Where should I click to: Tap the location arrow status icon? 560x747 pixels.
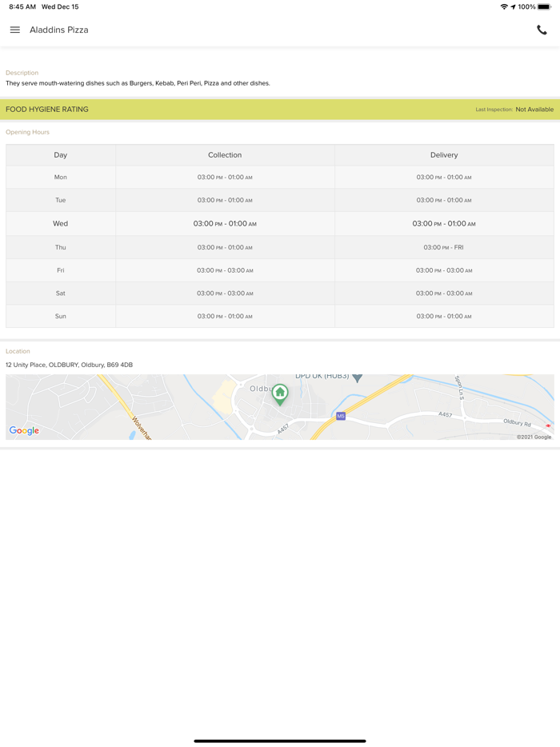pos(513,6)
